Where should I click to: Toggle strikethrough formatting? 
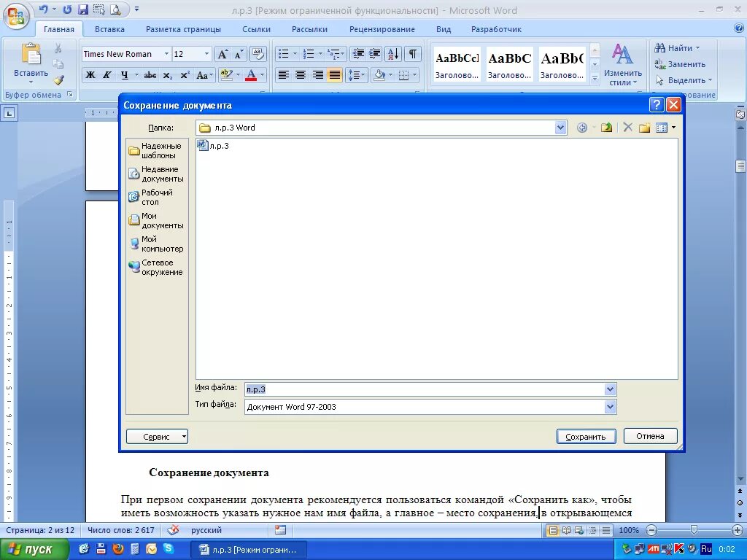tap(150, 75)
